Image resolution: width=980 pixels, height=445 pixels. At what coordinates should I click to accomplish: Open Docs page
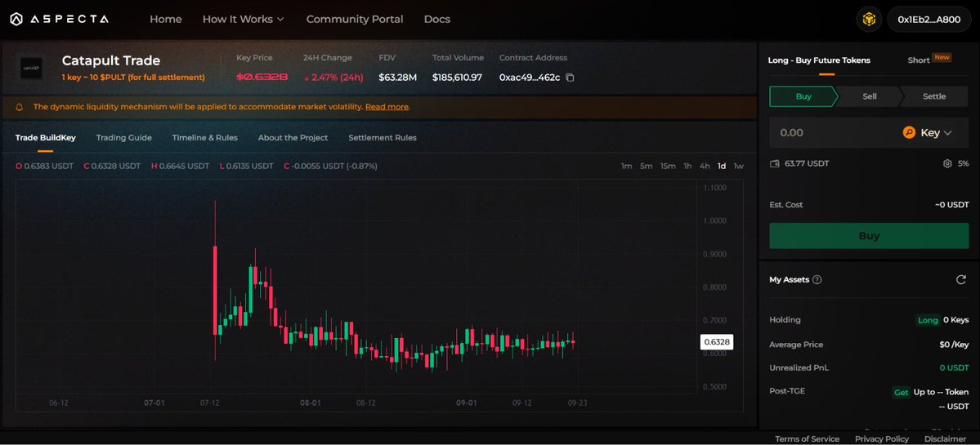[437, 20]
